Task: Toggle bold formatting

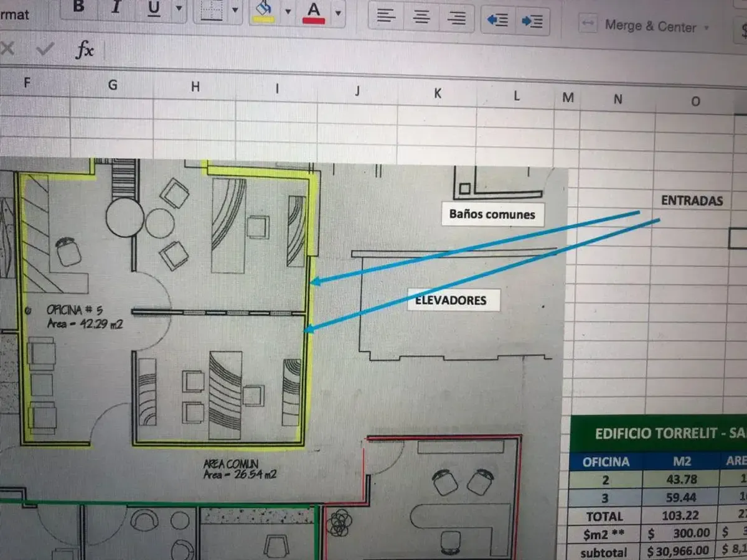Action: (x=78, y=7)
